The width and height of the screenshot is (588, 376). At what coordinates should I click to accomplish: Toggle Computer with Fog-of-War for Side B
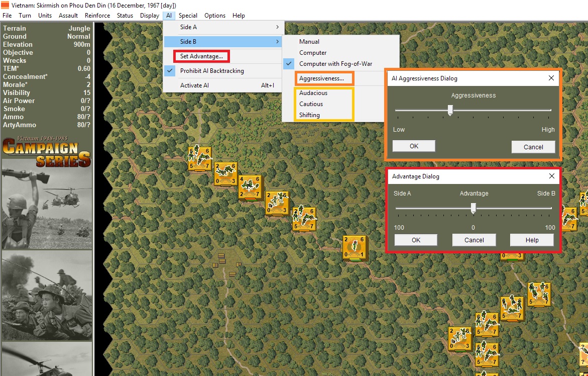(x=340, y=64)
